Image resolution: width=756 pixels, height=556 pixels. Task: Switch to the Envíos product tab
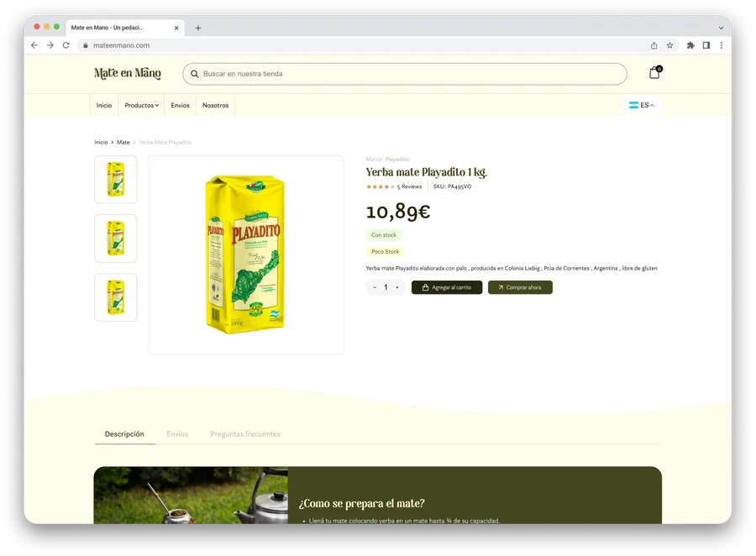[x=177, y=434]
